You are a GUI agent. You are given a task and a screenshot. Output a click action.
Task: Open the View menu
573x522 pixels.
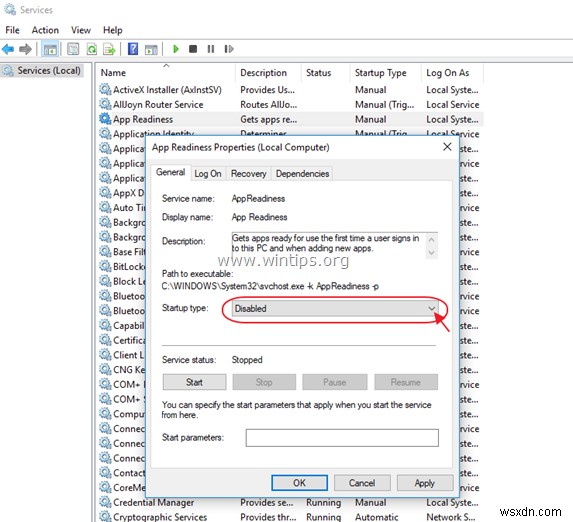click(81, 30)
